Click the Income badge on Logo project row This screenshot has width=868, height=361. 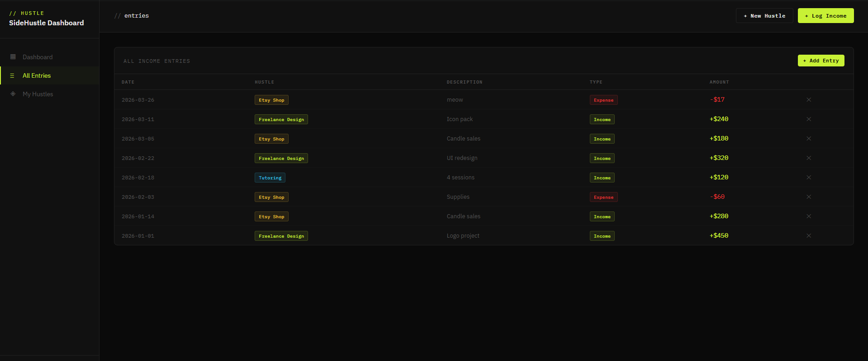(x=602, y=236)
